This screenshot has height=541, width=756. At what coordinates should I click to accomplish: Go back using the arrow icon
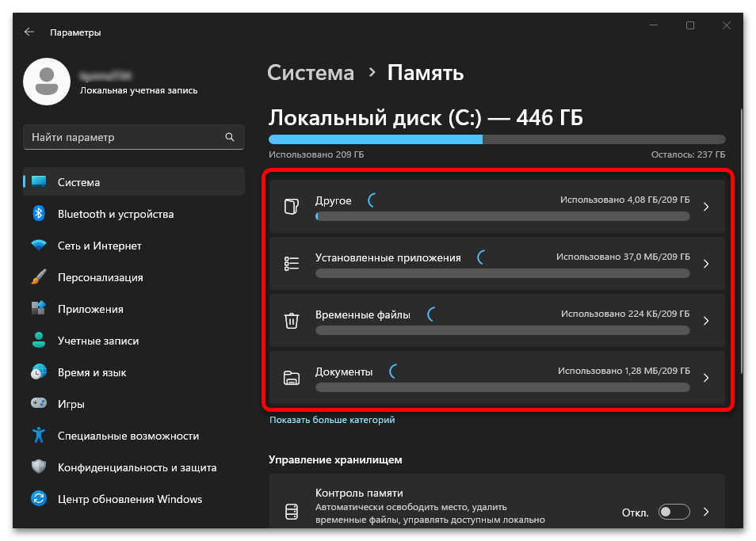[29, 32]
